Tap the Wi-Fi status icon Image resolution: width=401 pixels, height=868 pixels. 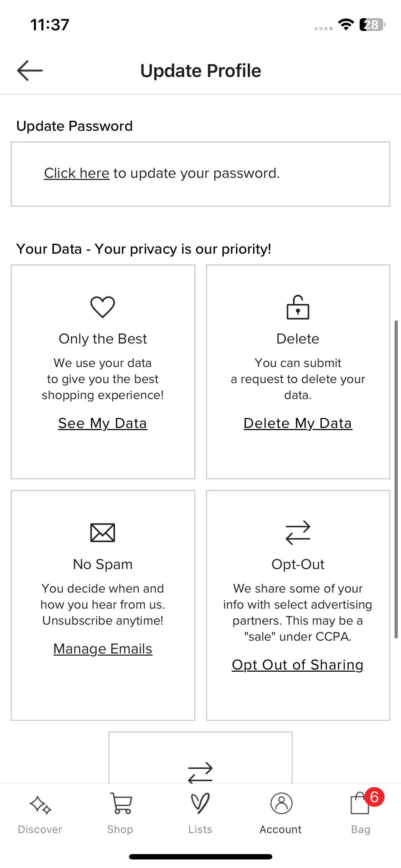point(346,24)
